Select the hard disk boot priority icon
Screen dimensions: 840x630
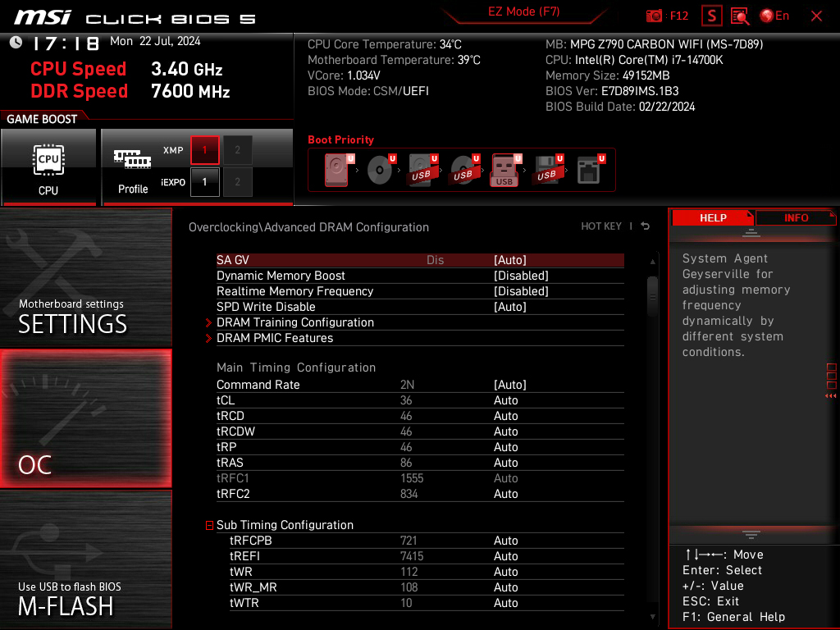pyautogui.click(x=336, y=171)
